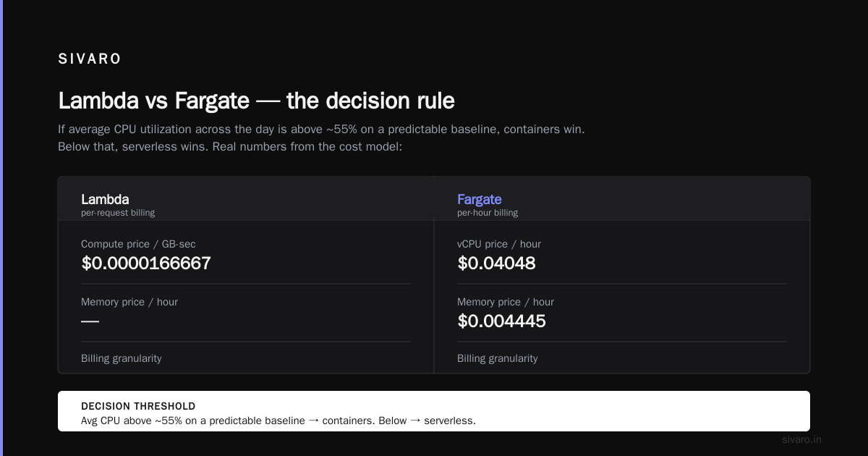Click the "DECISION THRESHOLD" heading

click(138, 406)
